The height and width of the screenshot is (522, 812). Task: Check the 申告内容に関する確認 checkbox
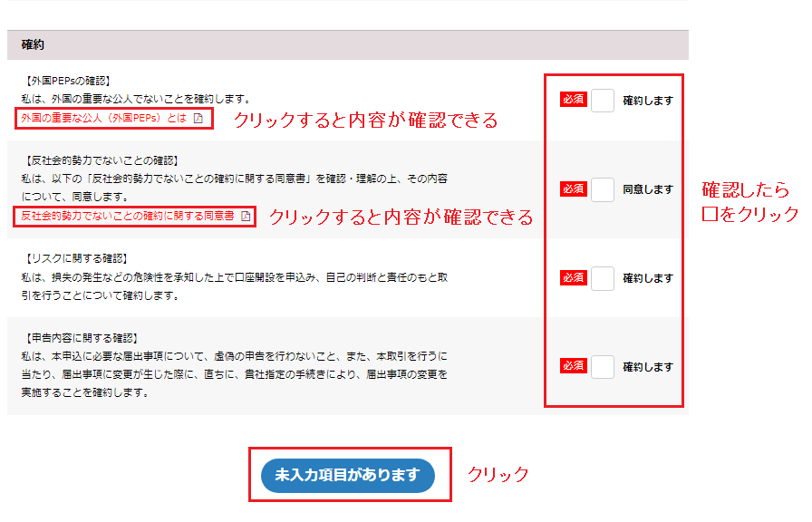(x=603, y=366)
